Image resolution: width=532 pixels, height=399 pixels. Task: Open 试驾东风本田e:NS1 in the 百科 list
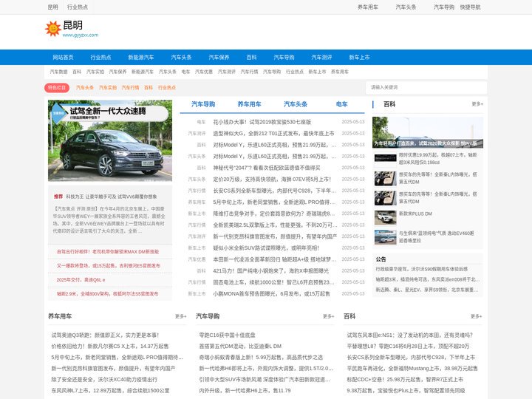[409, 335]
